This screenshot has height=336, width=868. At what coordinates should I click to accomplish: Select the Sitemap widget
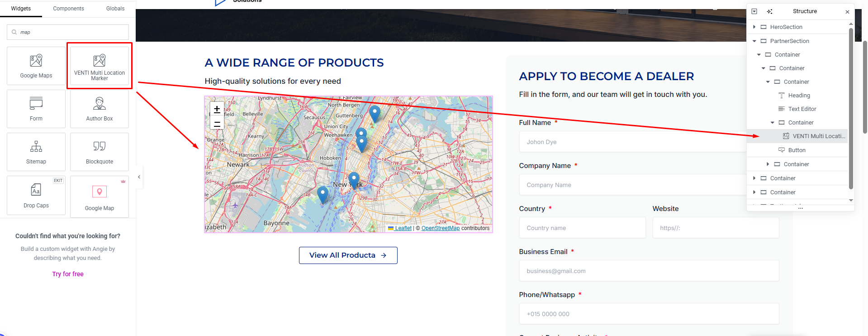(36, 152)
